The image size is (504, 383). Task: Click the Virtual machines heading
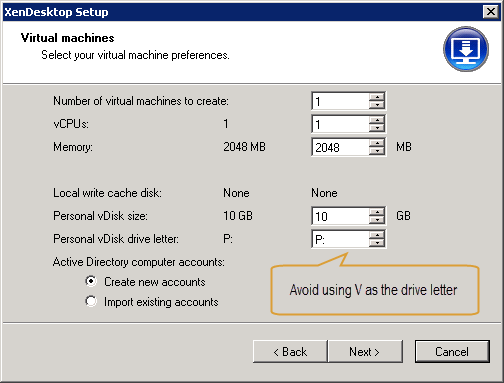tap(68, 38)
